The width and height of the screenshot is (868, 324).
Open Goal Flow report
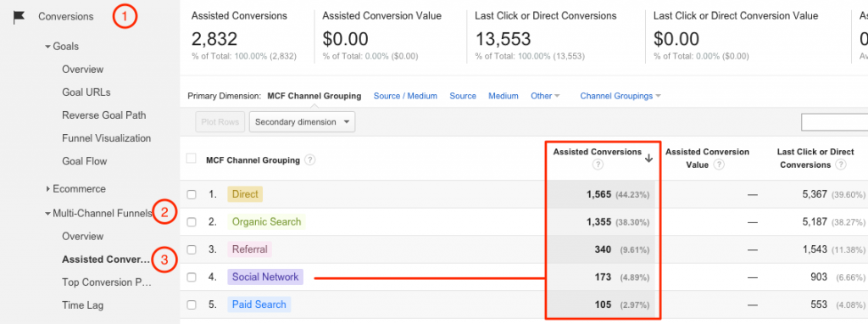pos(84,161)
